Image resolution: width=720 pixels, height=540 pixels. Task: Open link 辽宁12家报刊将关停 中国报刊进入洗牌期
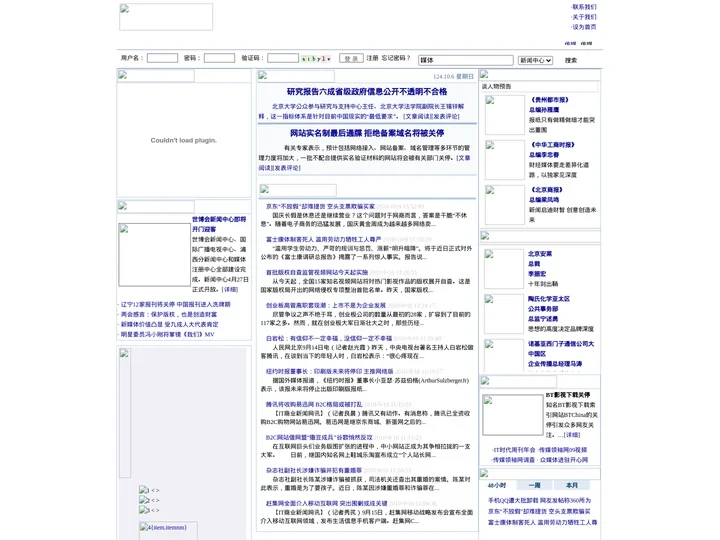(x=175, y=304)
